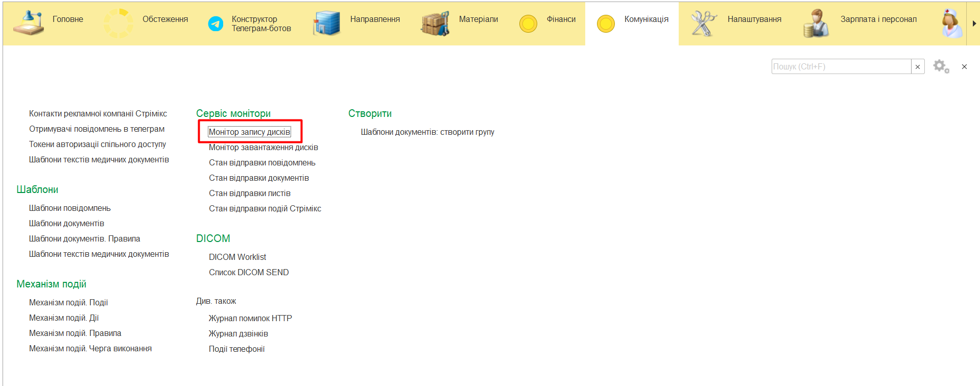Open Журнал помилок HTTP
980x386 pixels.
[250, 319]
